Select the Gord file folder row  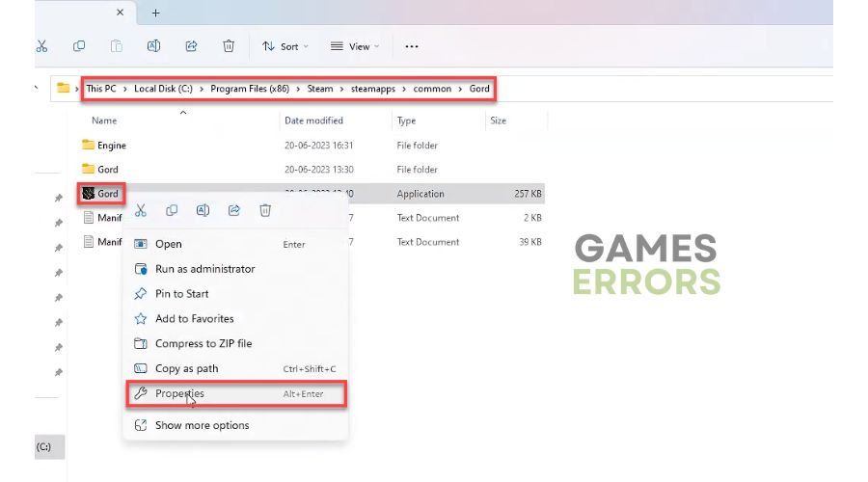(x=312, y=170)
